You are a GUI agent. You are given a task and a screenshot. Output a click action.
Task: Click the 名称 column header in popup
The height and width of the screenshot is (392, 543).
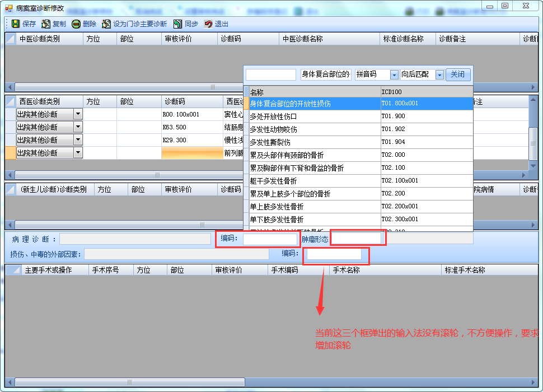315,92
